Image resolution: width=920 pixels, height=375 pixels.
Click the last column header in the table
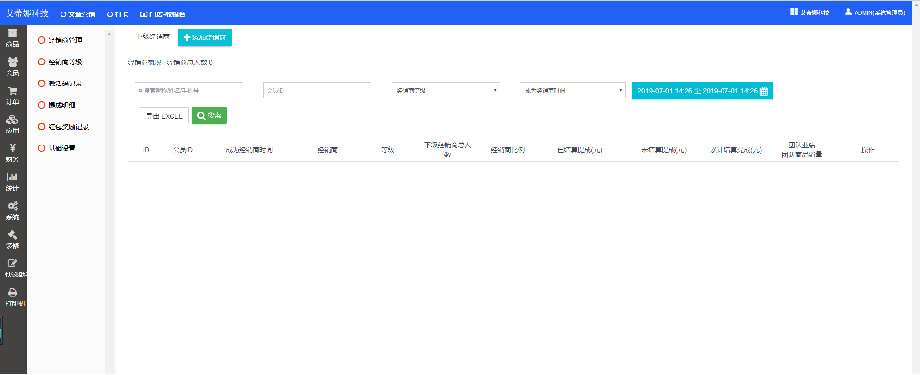click(x=867, y=150)
